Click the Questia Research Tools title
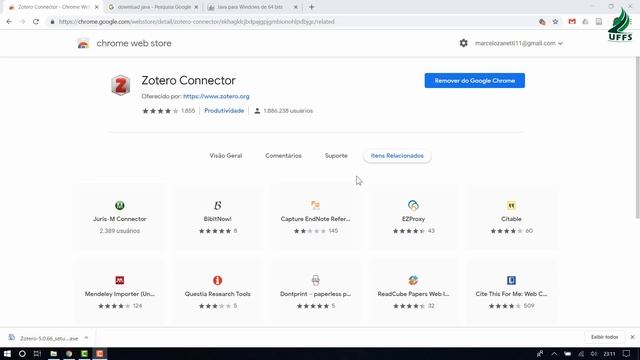The width and height of the screenshot is (640, 360). [218, 293]
